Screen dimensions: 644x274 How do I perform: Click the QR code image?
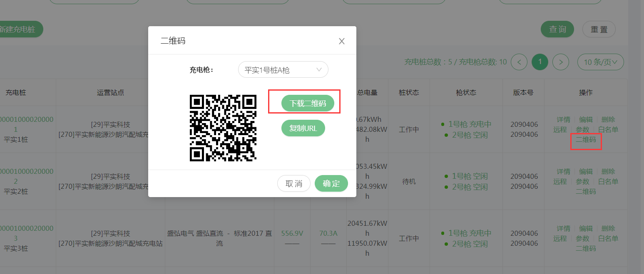223,128
